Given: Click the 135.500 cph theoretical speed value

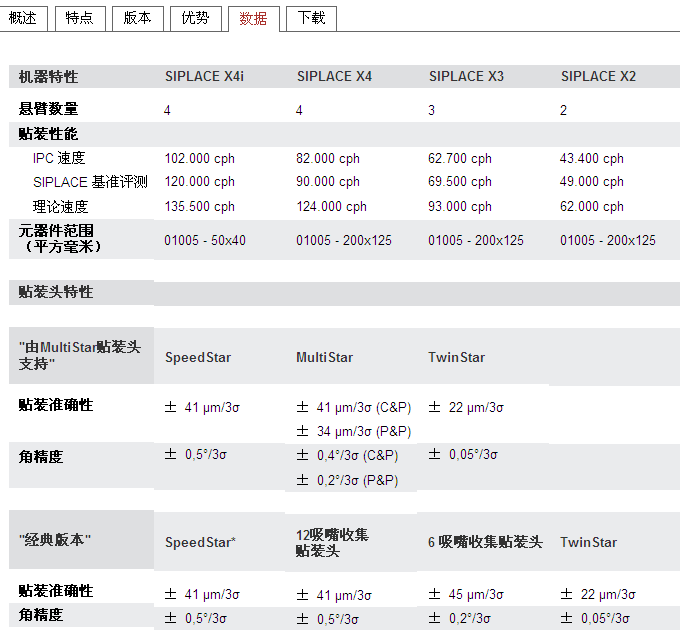Looking at the screenshot, I should coord(199,206).
